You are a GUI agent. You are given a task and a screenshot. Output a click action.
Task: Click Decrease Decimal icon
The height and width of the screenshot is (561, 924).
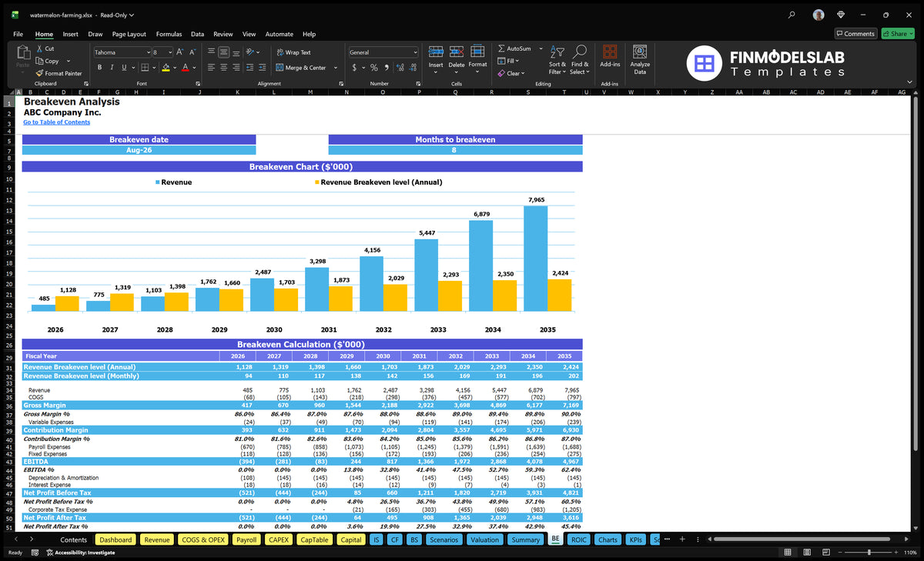pyautogui.click(x=413, y=68)
